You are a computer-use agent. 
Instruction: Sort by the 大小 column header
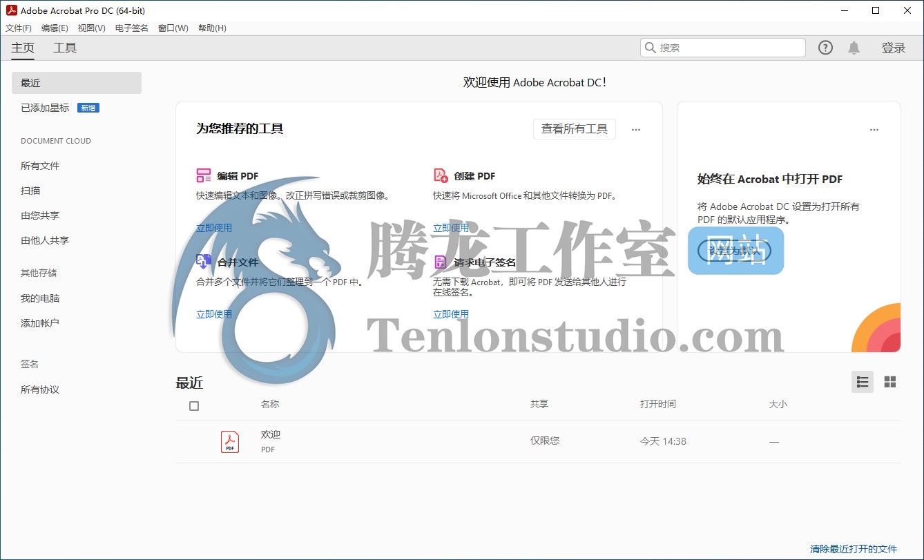tap(778, 404)
